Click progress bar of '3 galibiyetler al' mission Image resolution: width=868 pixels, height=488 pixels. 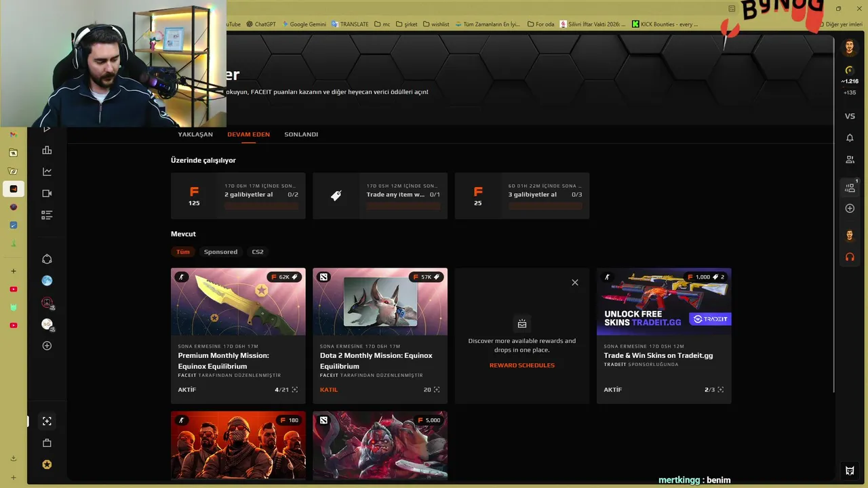click(545, 206)
